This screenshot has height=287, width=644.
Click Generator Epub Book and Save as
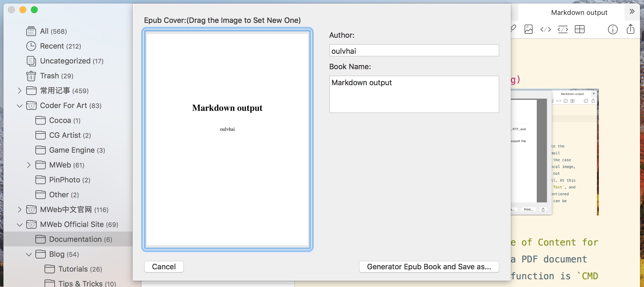[429, 266]
